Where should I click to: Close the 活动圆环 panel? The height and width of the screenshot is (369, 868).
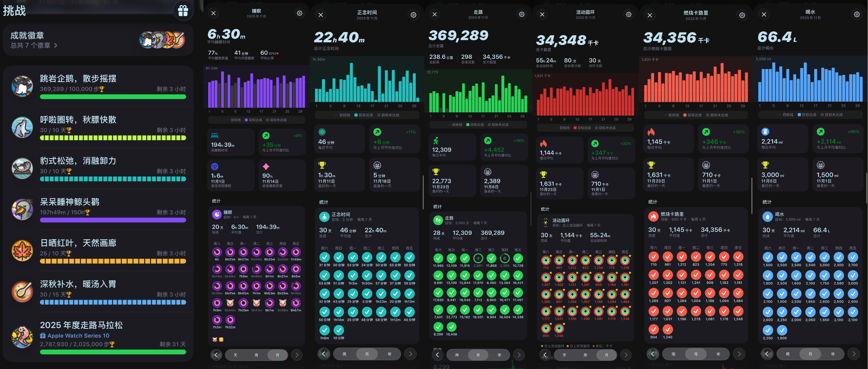click(542, 14)
